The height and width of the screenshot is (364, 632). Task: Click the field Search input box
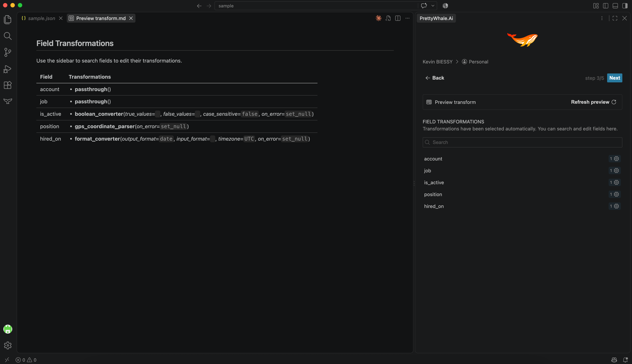click(x=522, y=142)
